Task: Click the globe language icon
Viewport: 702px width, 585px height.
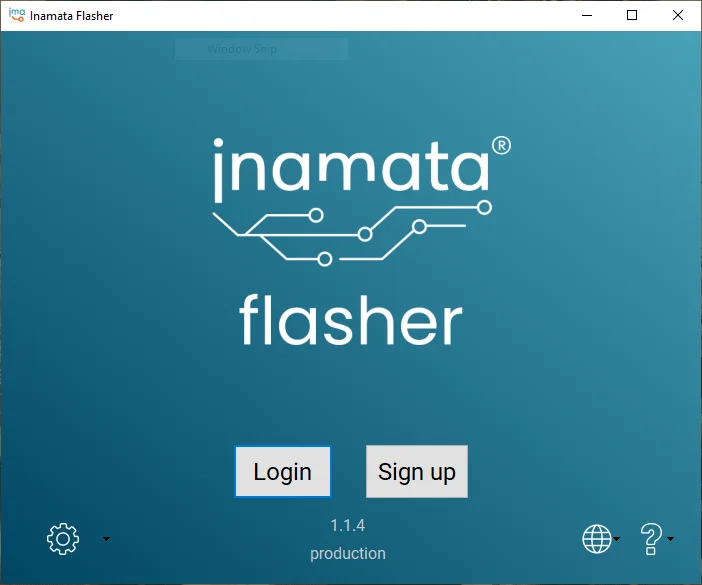Action: tap(596, 539)
